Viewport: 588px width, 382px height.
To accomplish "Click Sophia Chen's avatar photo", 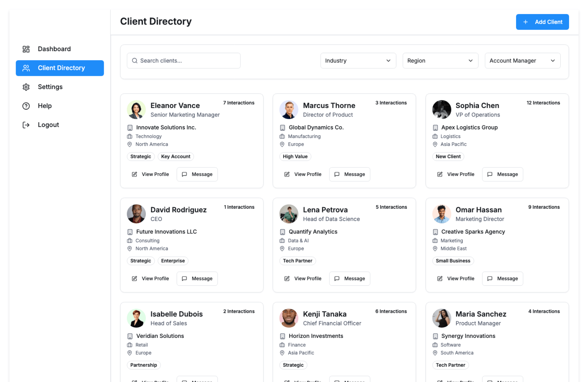I will click(441, 110).
